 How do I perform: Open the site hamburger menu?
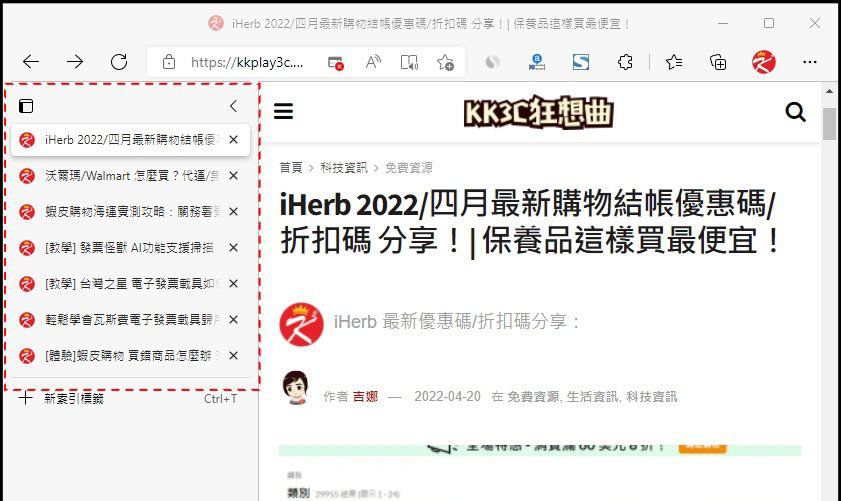tap(284, 112)
